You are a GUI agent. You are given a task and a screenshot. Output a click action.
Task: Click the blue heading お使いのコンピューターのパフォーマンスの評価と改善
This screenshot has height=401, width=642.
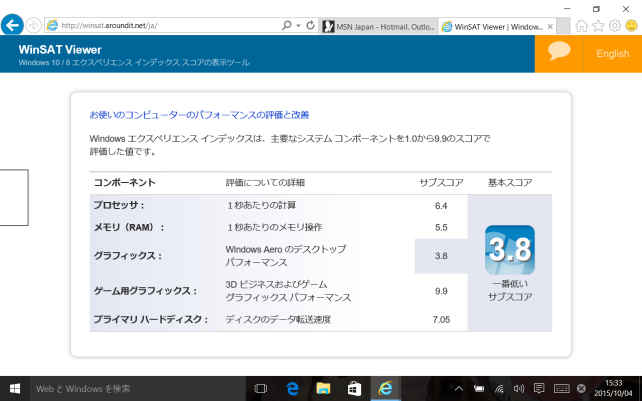pos(199,115)
